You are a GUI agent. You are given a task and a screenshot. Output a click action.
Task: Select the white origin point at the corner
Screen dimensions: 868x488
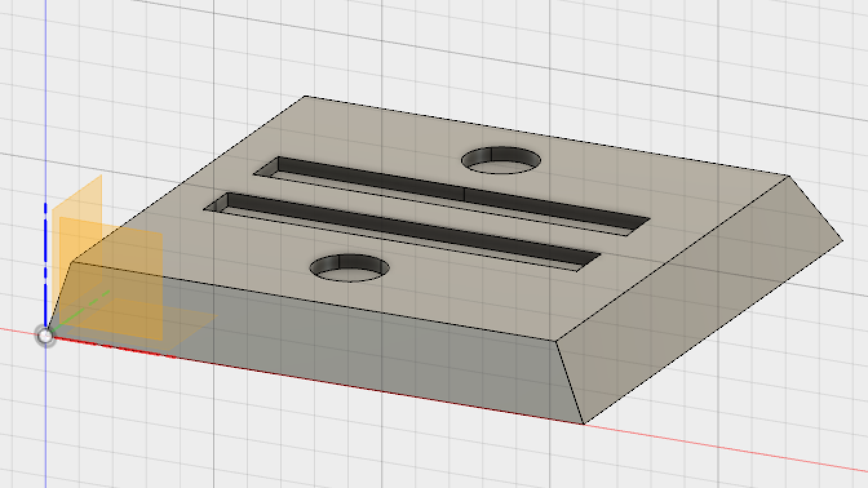[x=45, y=336]
